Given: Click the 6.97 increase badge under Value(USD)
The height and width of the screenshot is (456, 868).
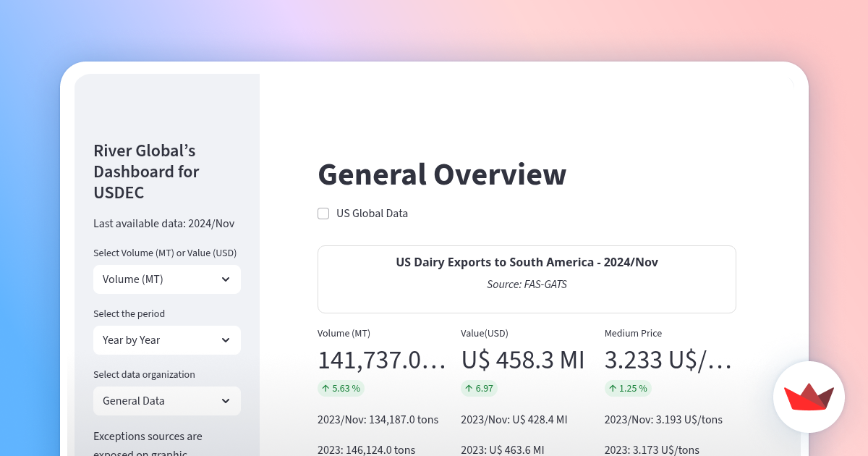Looking at the screenshot, I should click(x=479, y=388).
